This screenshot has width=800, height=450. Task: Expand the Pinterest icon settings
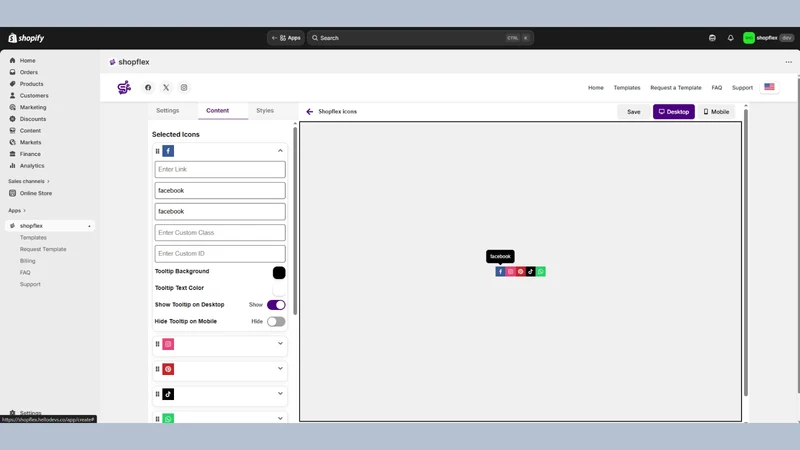pos(280,368)
